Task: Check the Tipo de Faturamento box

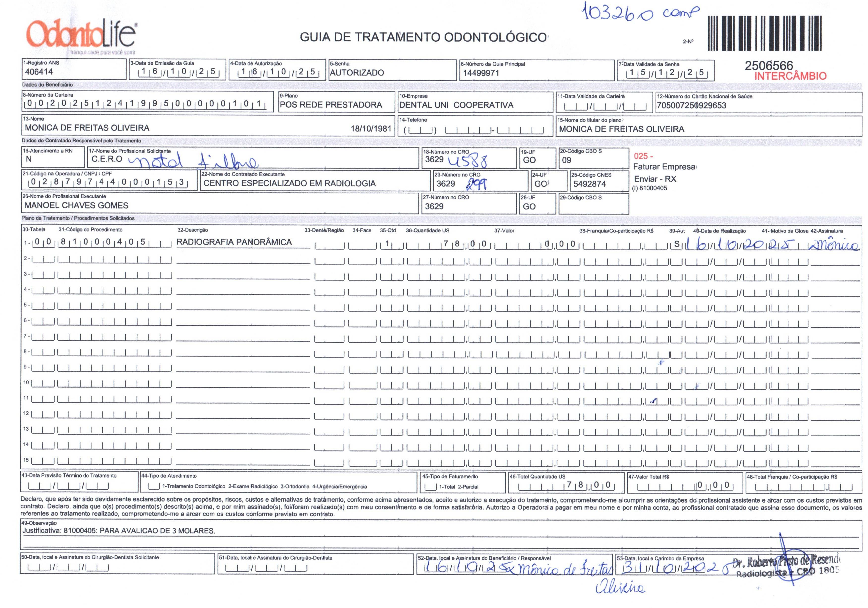Action: [x=430, y=487]
